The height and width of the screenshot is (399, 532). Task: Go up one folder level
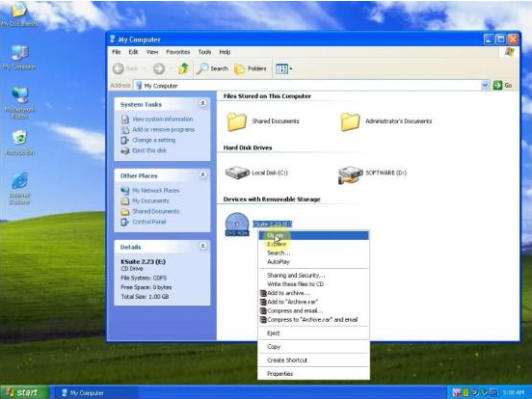pyautogui.click(x=183, y=68)
